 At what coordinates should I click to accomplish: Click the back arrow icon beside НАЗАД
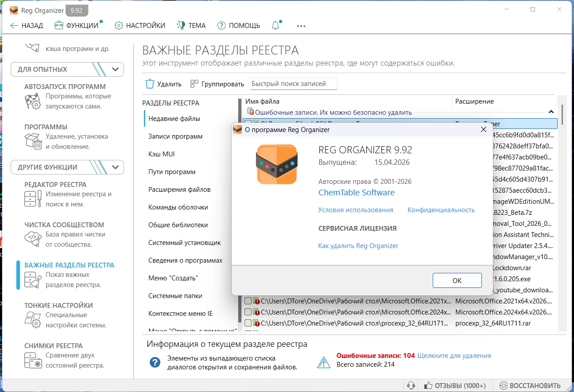click(x=14, y=25)
